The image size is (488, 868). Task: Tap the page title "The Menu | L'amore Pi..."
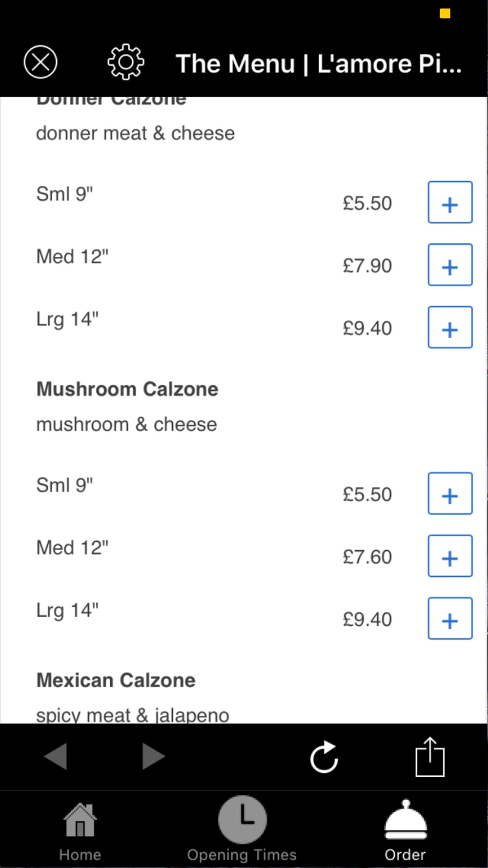[x=318, y=63]
